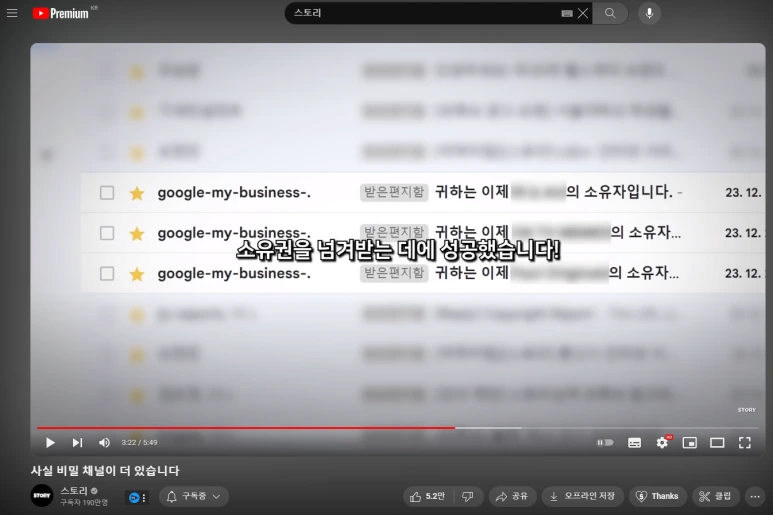Turn on subtitles captions button

click(634, 443)
